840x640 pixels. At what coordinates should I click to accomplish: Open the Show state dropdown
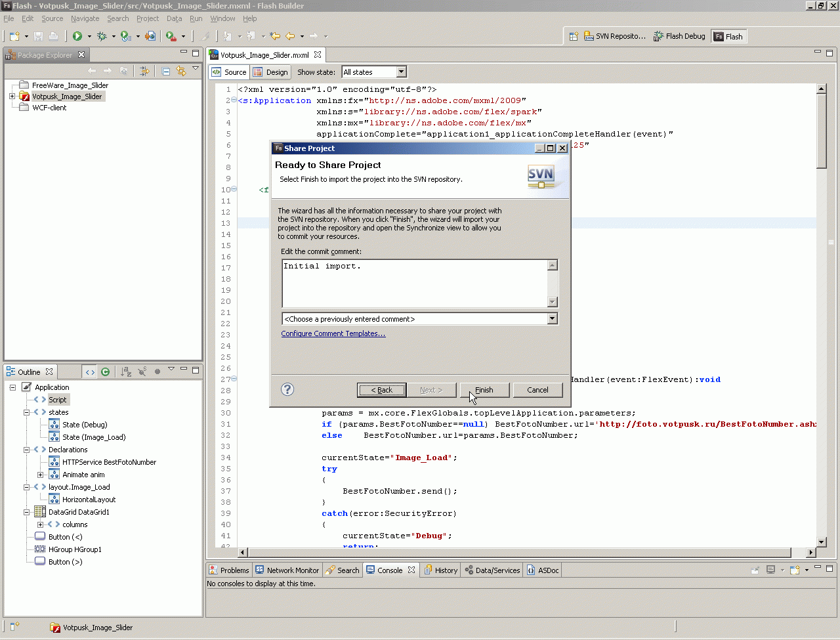(x=401, y=72)
